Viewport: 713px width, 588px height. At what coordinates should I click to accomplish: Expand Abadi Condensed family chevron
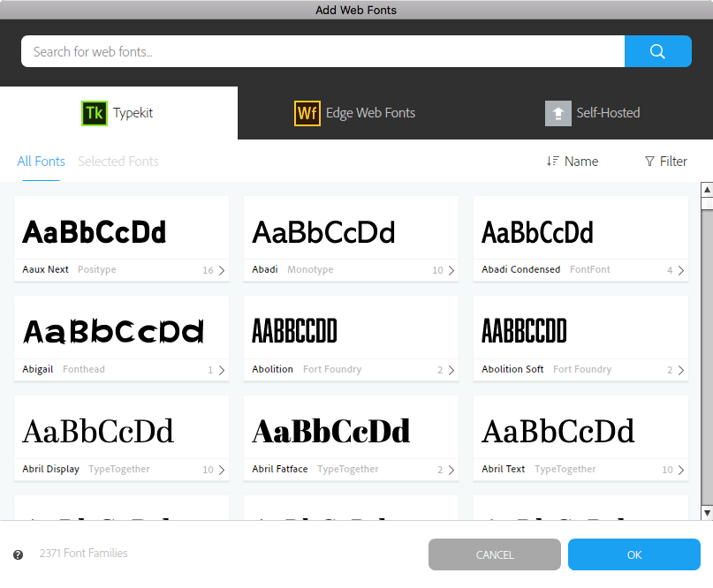[680, 270]
